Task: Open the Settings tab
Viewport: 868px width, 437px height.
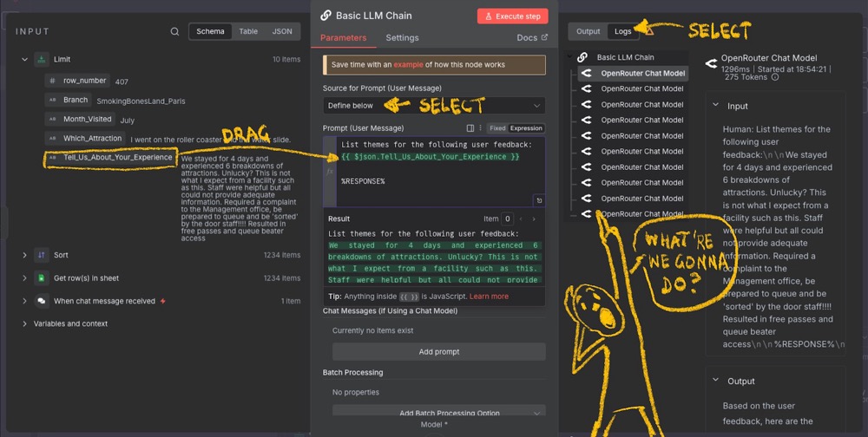Action: (402, 38)
